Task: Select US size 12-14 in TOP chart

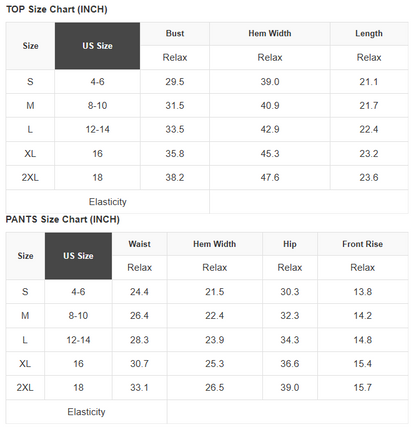Action: [97, 130]
